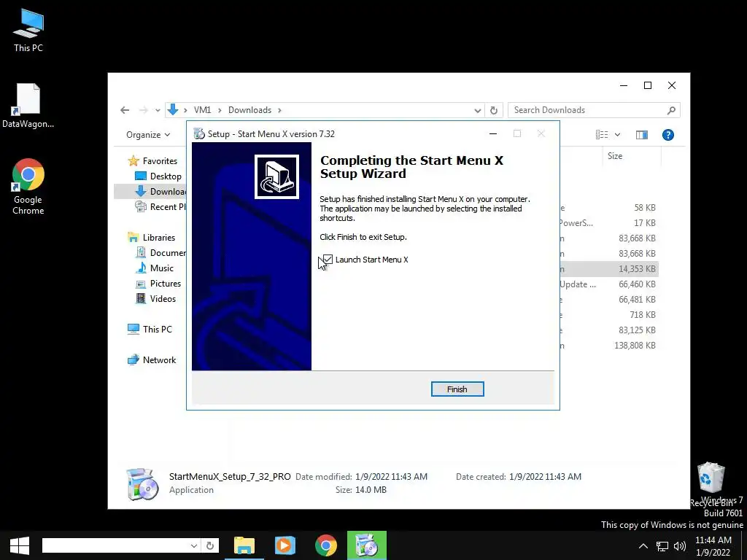Image resolution: width=747 pixels, height=560 pixels.
Task: Expand the address bar history dropdown
Action: coord(477,110)
